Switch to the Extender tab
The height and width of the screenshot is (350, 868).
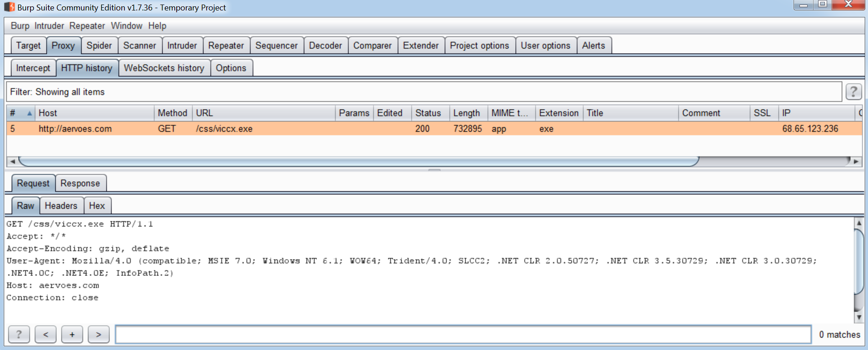pos(421,45)
